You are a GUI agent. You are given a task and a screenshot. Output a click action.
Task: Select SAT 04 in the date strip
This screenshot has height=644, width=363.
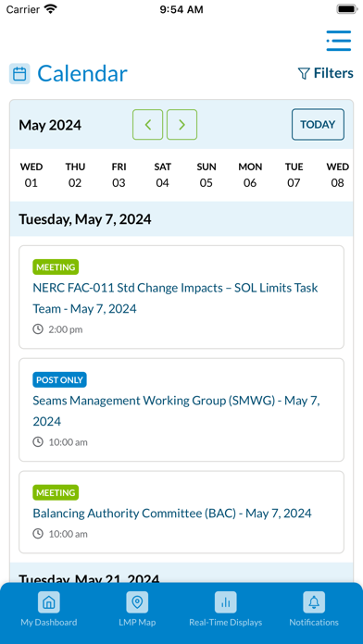point(162,175)
